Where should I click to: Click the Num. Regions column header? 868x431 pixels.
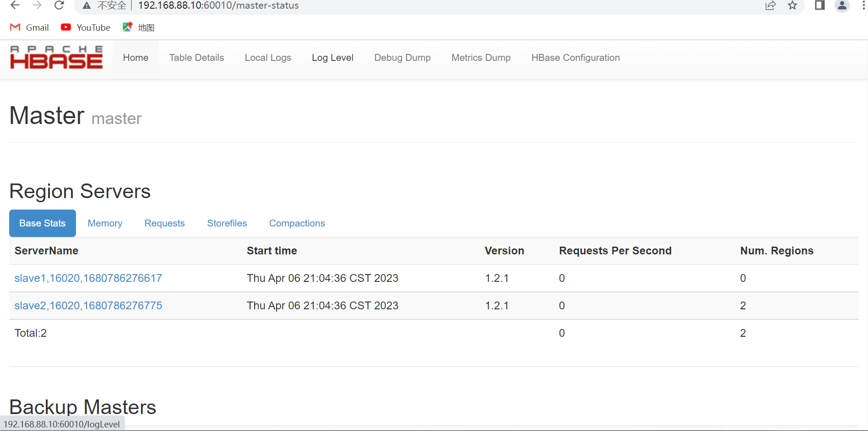(777, 251)
